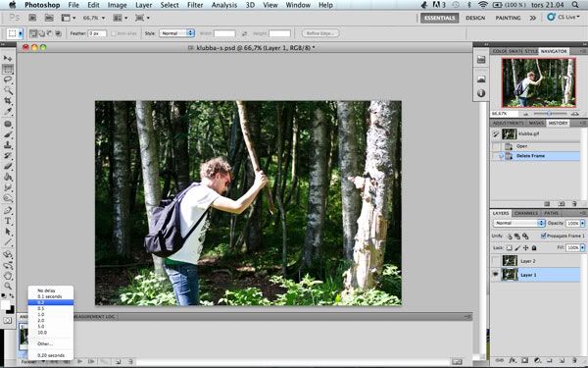
Task: Enable Anti-alias checkbox
Action: 114,33
